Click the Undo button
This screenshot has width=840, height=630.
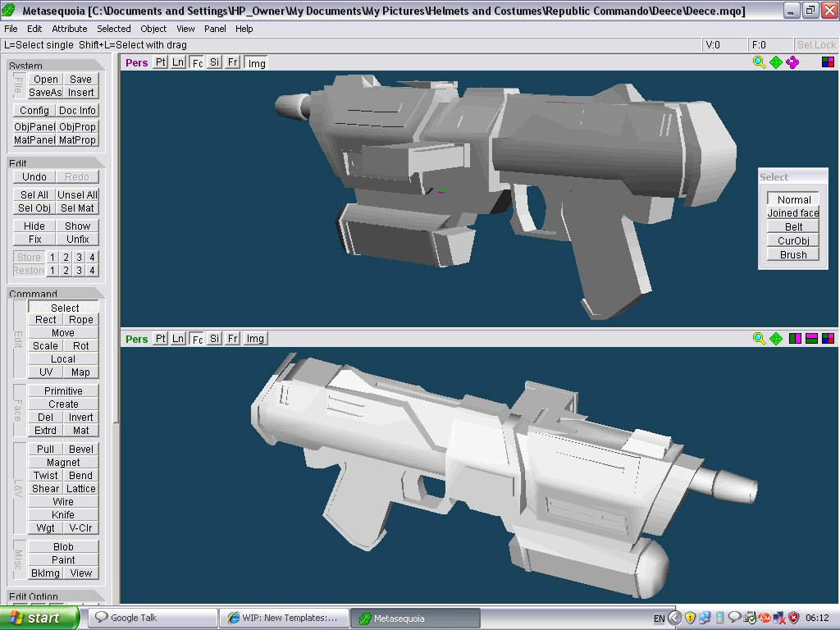coord(34,177)
